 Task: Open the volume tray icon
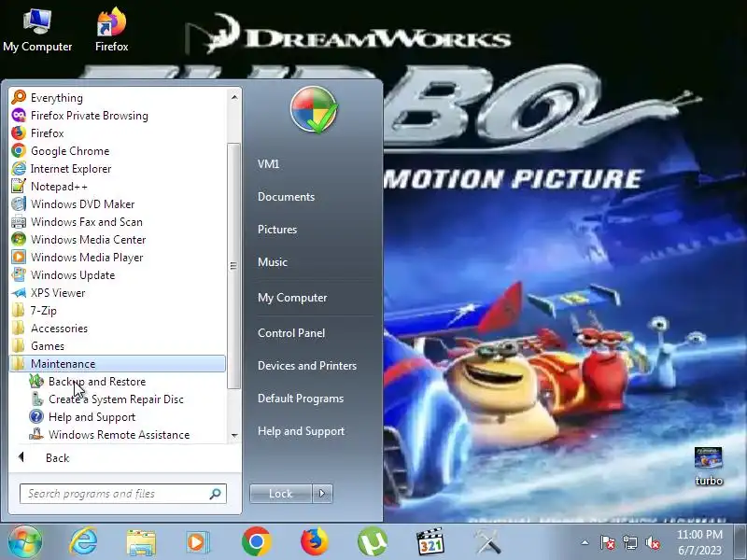click(x=653, y=542)
